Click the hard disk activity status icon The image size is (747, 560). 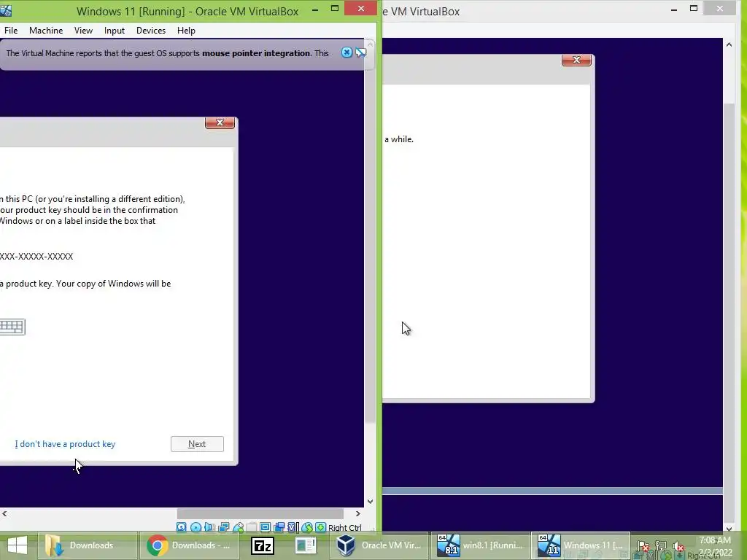(x=181, y=527)
